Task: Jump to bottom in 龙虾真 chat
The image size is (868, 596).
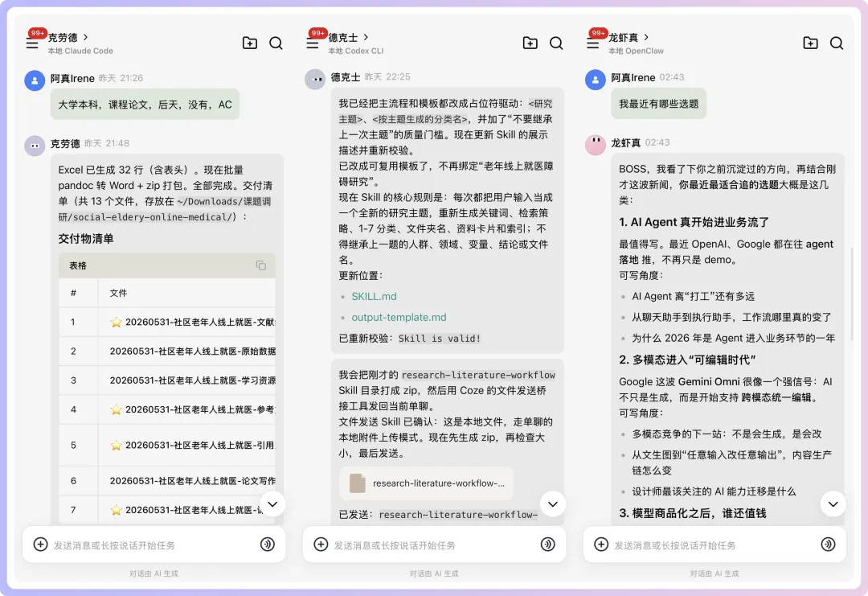Action: pos(833,504)
